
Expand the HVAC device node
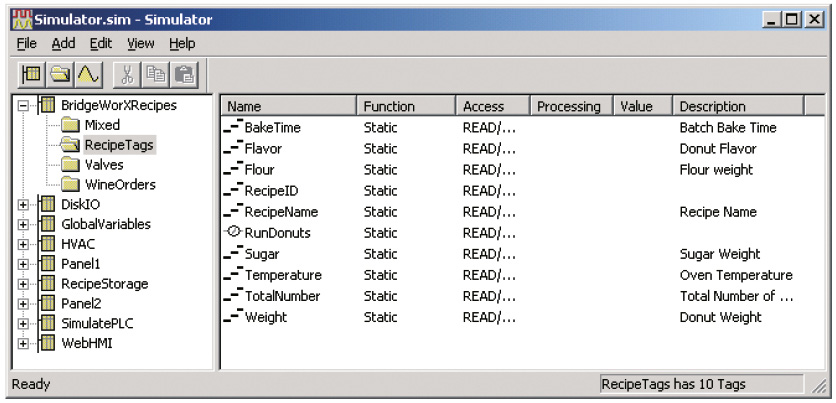[23, 245]
